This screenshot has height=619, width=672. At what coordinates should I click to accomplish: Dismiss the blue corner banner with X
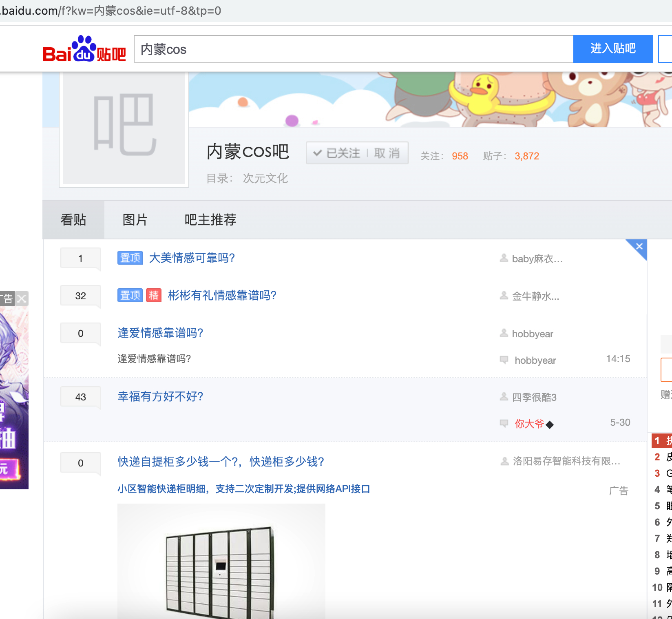click(x=639, y=247)
